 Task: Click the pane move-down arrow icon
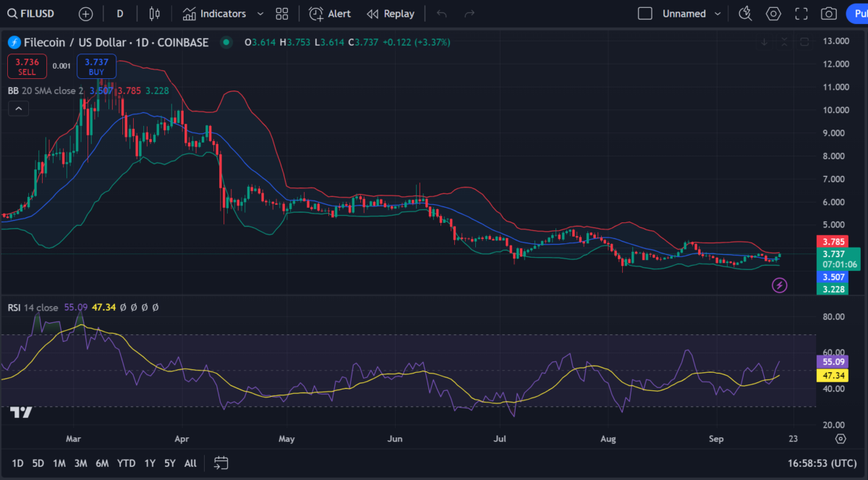coord(765,42)
